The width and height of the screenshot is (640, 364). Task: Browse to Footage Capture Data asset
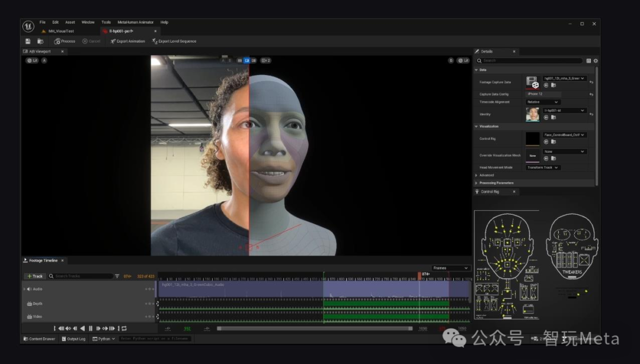tap(553, 85)
